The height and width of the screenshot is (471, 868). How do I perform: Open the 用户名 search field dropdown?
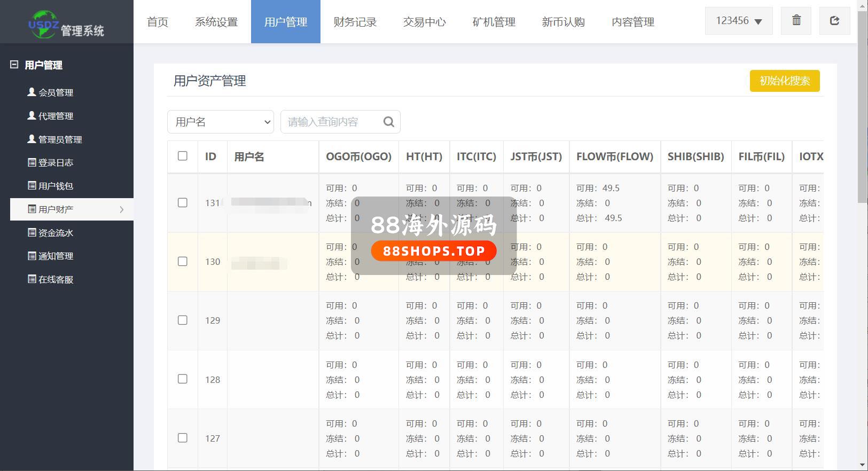(221, 122)
